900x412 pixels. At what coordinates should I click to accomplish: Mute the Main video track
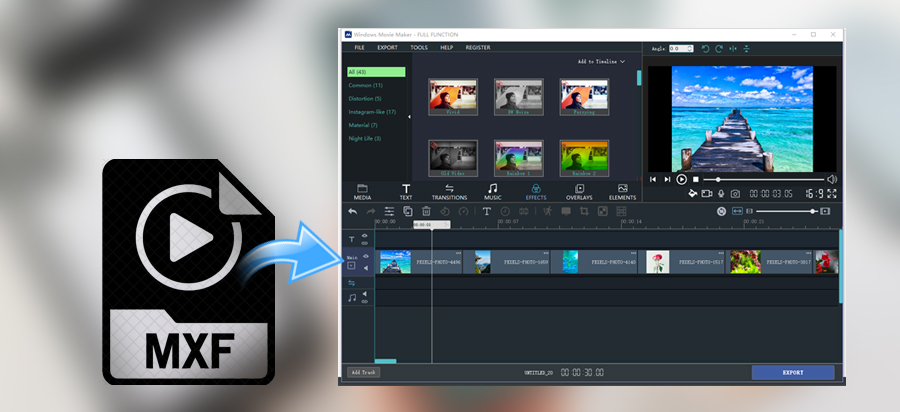tap(366, 268)
